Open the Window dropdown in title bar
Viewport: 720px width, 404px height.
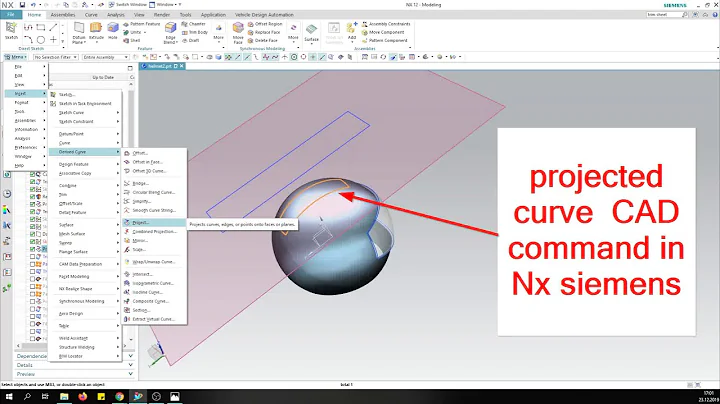[165, 5]
